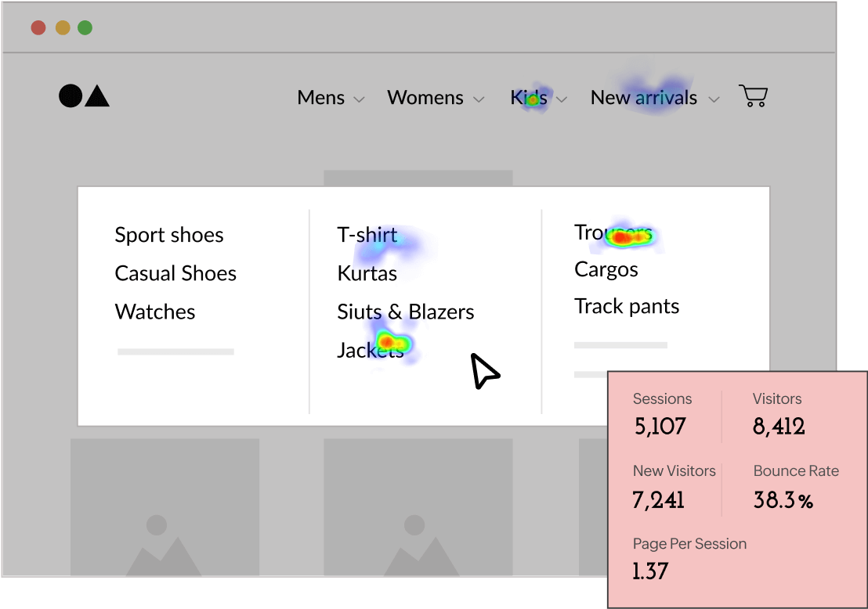Viewport: 868px width, 609px height.
Task: Select the Kurtas link
Action: coord(366,273)
